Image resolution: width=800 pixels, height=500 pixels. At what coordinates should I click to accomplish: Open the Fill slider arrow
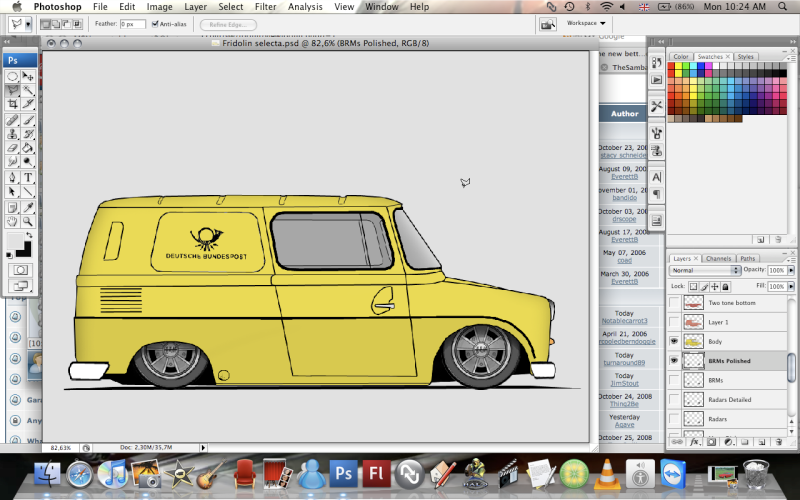[791, 286]
